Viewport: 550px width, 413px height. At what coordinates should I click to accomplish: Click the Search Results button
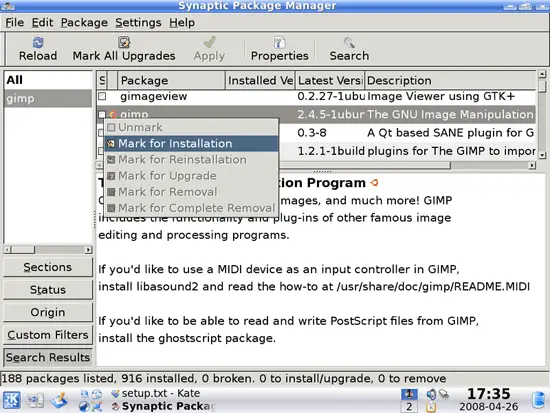pyautogui.click(x=48, y=357)
